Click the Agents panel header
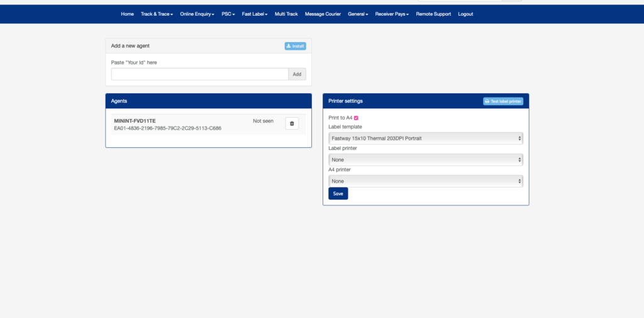The height and width of the screenshot is (318, 644). click(209, 101)
